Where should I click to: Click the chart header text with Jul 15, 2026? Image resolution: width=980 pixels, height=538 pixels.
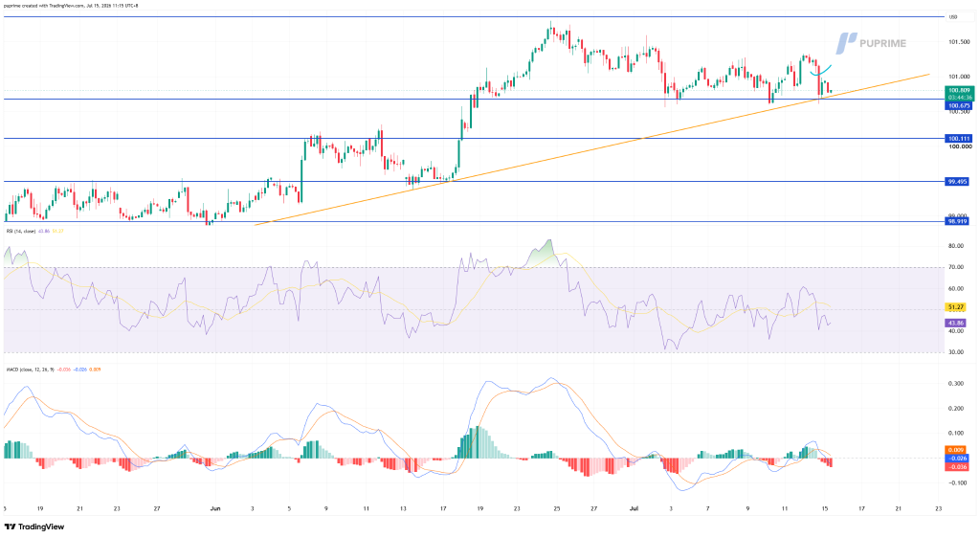click(x=71, y=6)
